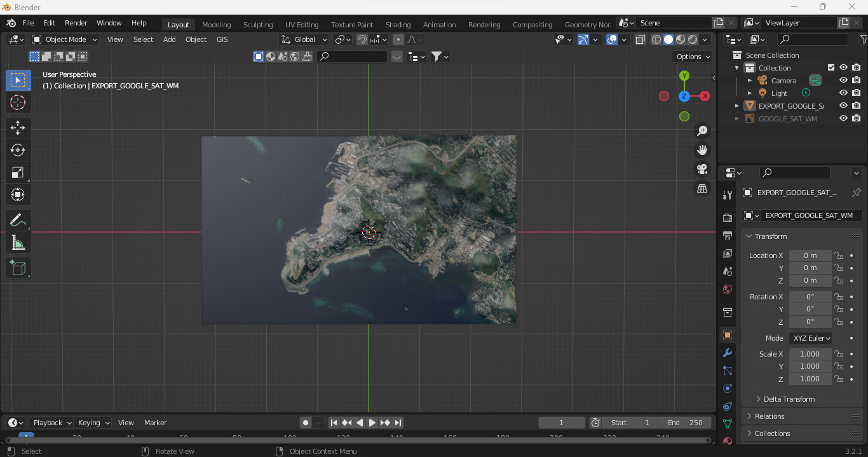
Task: Select the Move tool in the toolbar
Action: 18,128
